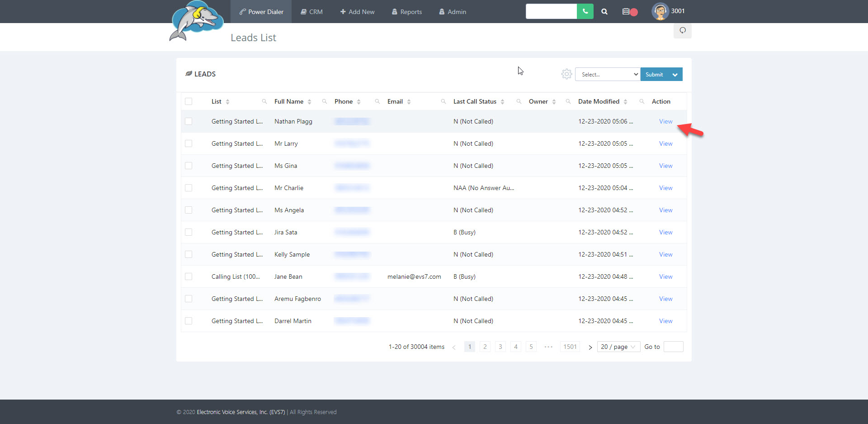Go to page 3
This screenshot has height=424, width=868.
[x=500, y=347]
